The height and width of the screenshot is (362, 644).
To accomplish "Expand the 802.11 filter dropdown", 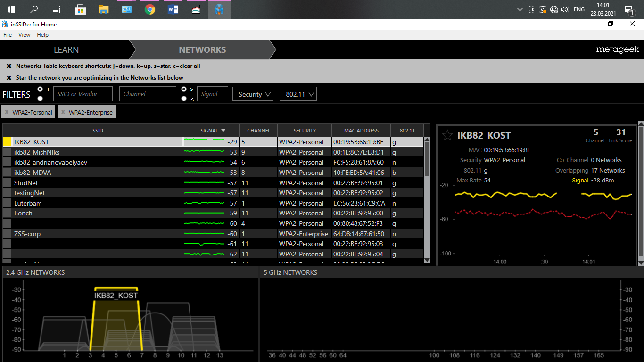I will tap(297, 94).
